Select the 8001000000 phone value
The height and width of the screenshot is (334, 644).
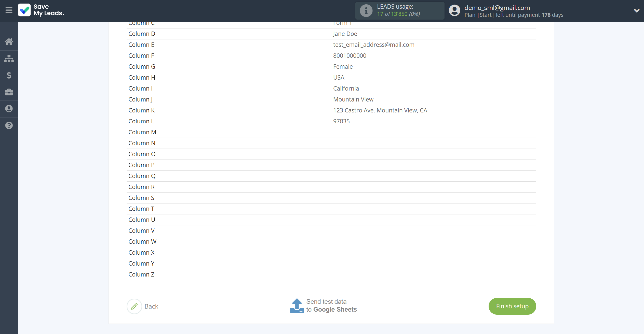(x=350, y=56)
